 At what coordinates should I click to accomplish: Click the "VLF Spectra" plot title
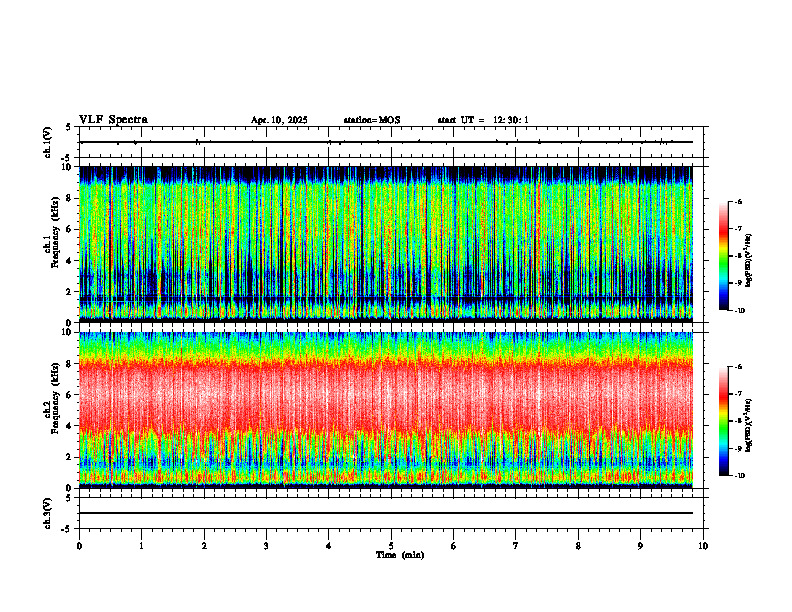point(113,120)
